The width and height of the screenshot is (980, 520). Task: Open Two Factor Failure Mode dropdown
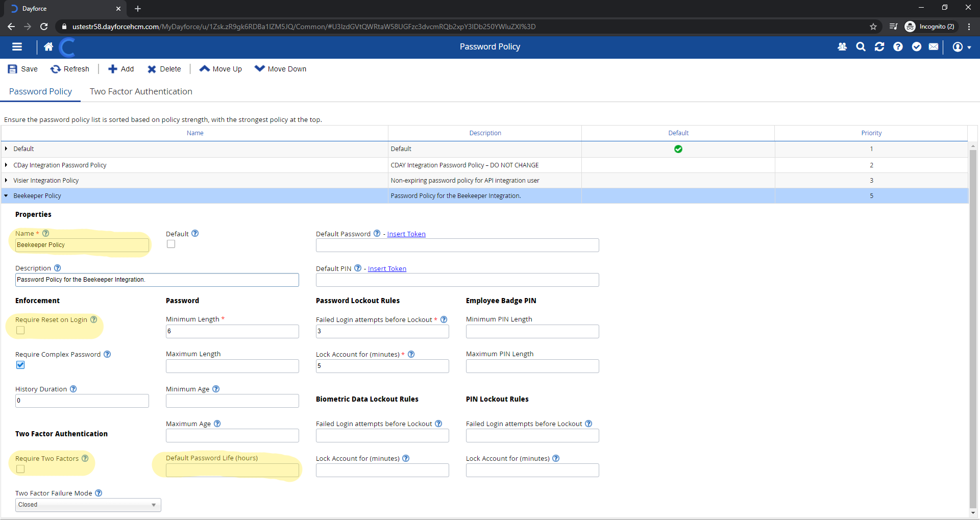pyautogui.click(x=88, y=505)
